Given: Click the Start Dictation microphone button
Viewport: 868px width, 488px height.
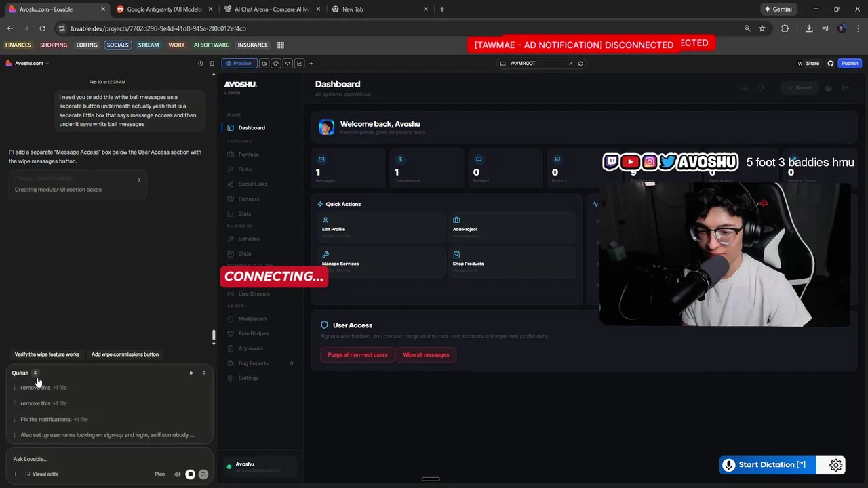Looking at the screenshot, I should (x=768, y=464).
